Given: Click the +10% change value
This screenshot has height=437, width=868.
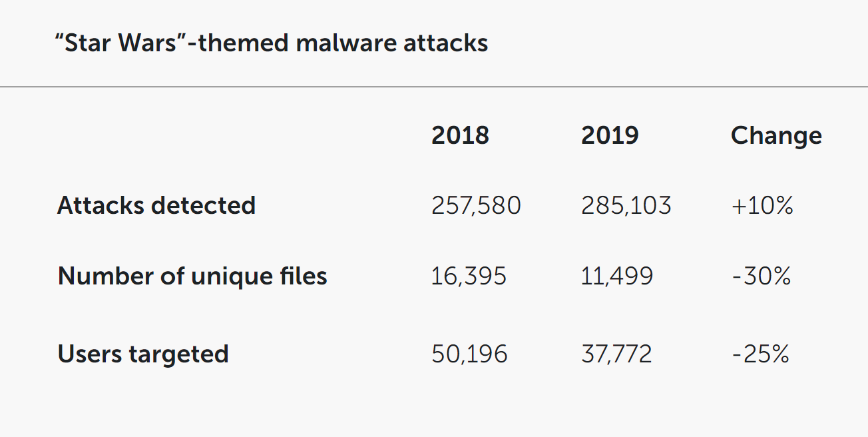Looking at the screenshot, I should [762, 206].
